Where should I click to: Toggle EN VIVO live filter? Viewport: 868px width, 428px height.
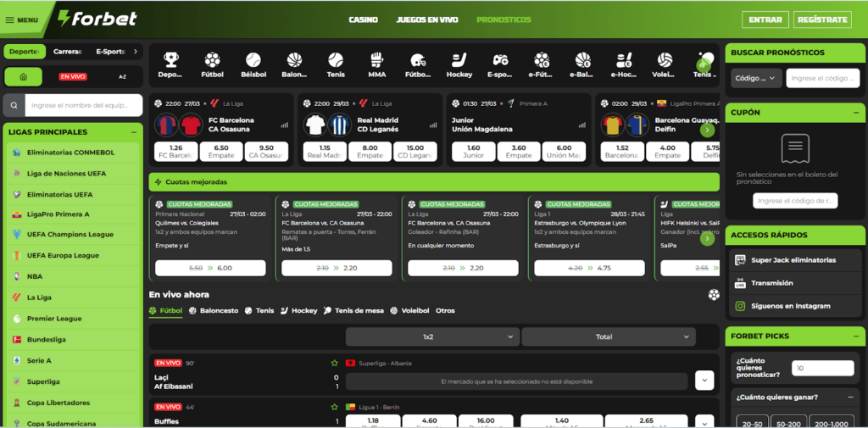click(x=73, y=77)
